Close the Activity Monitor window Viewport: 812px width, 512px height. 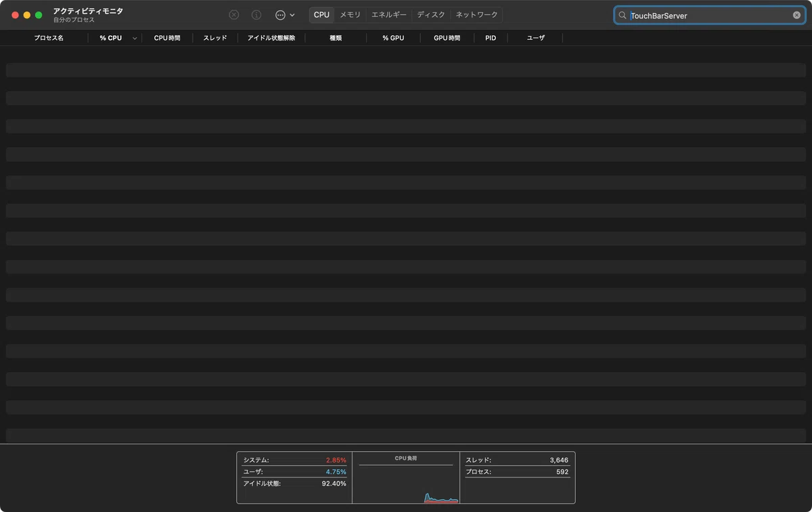click(16, 15)
